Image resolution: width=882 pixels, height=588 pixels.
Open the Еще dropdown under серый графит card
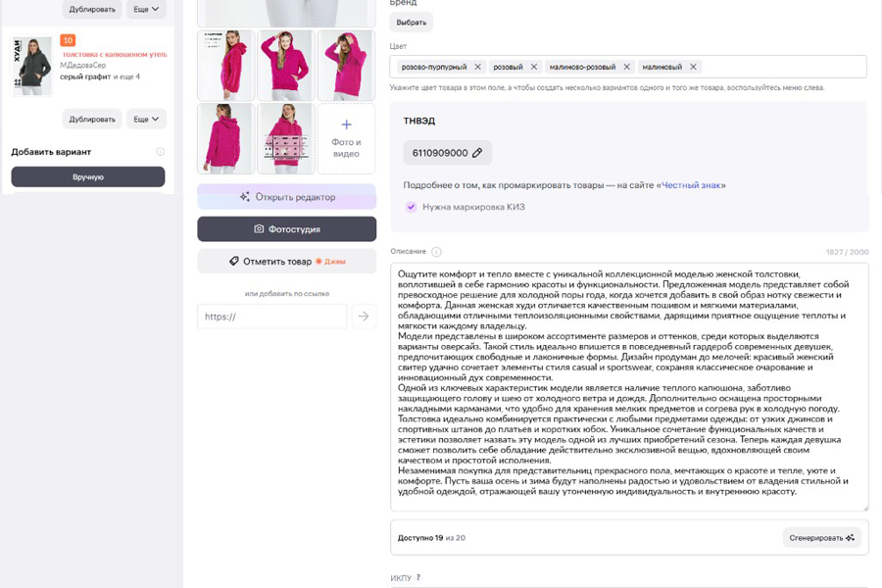(146, 120)
